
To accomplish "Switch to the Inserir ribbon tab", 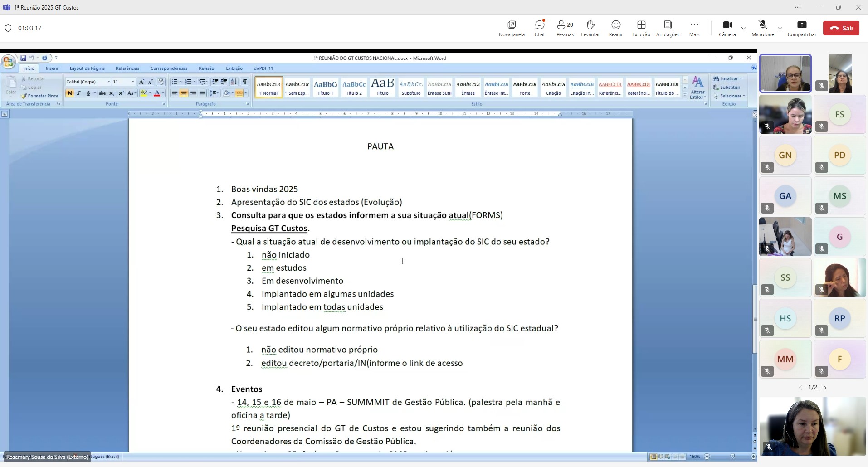I will (x=52, y=68).
